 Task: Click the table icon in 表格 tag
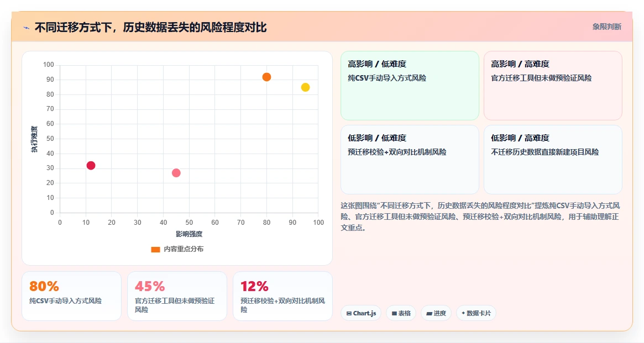point(394,314)
